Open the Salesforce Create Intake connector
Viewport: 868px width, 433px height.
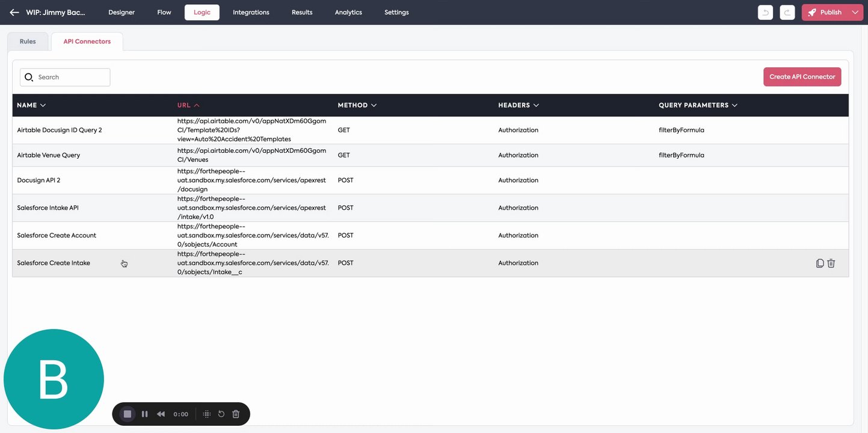pyautogui.click(x=430, y=263)
